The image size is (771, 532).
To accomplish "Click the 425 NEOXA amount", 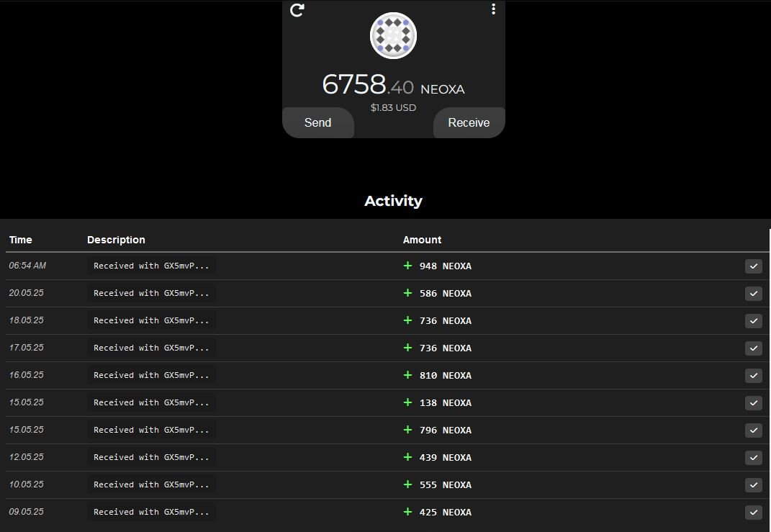I will click(446, 513).
